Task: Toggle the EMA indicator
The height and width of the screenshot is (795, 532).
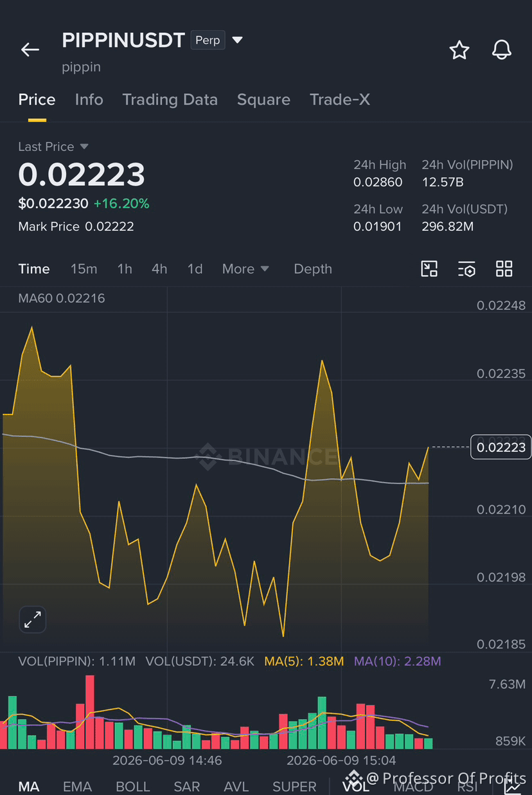Action: click(77, 787)
